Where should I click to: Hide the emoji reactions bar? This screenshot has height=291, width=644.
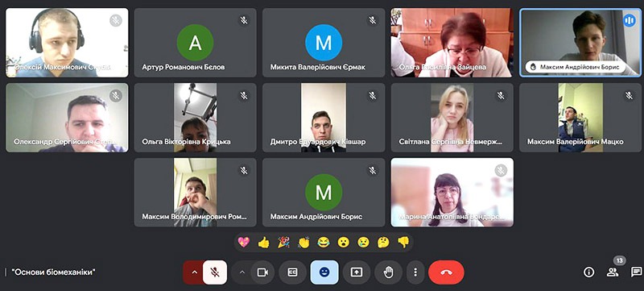click(324, 272)
